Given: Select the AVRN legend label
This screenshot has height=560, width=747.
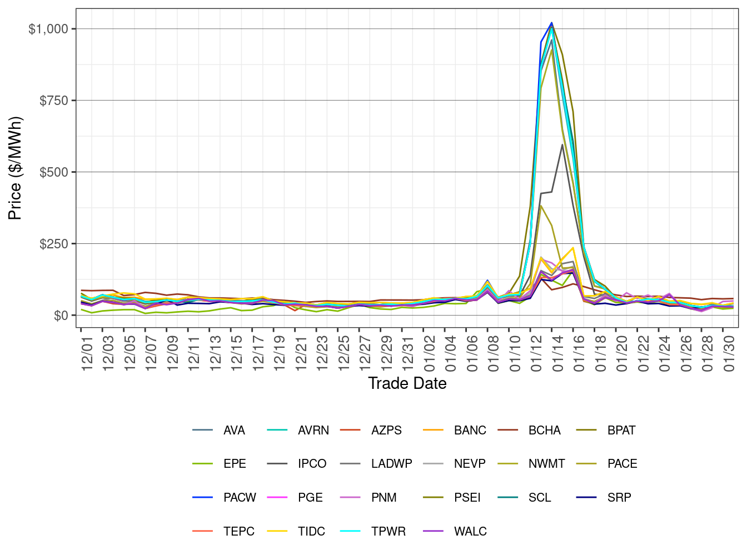Looking at the screenshot, I should coord(313,431).
